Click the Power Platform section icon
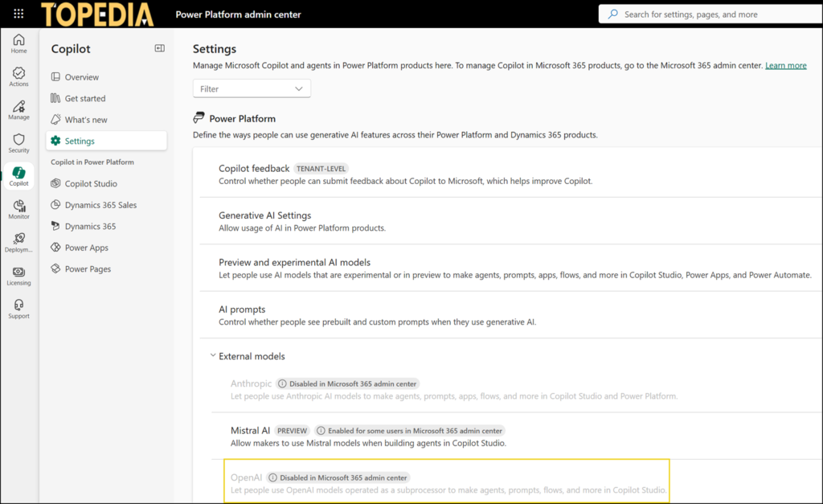This screenshot has height=504, width=823. coord(199,117)
